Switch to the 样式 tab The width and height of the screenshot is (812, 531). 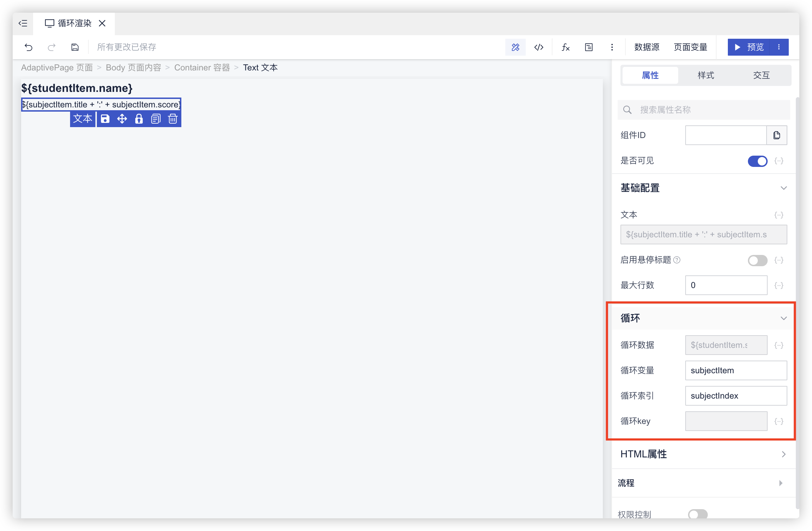click(706, 75)
